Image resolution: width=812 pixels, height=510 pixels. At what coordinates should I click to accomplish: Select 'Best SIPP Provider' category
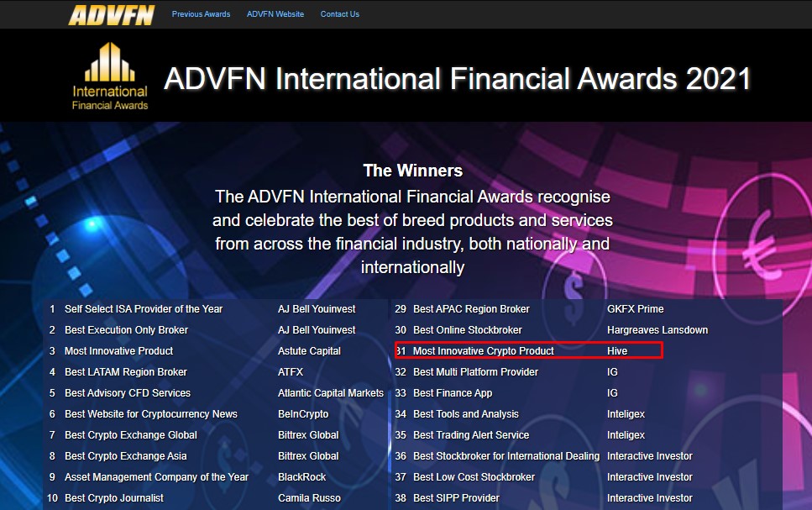(x=456, y=498)
